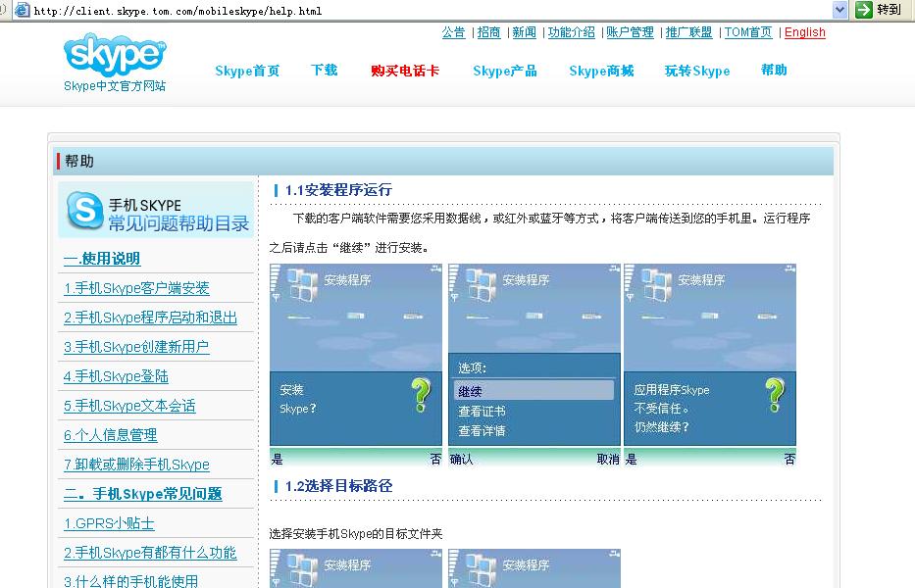Click 查看详情 option in phone screenshot

pyautogui.click(x=482, y=431)
